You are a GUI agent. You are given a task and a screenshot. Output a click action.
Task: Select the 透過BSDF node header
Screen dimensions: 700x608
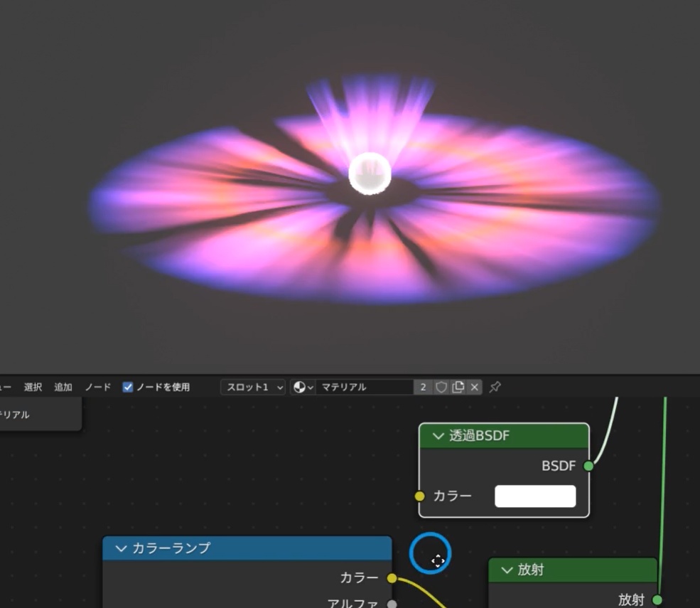coord(504,436)
